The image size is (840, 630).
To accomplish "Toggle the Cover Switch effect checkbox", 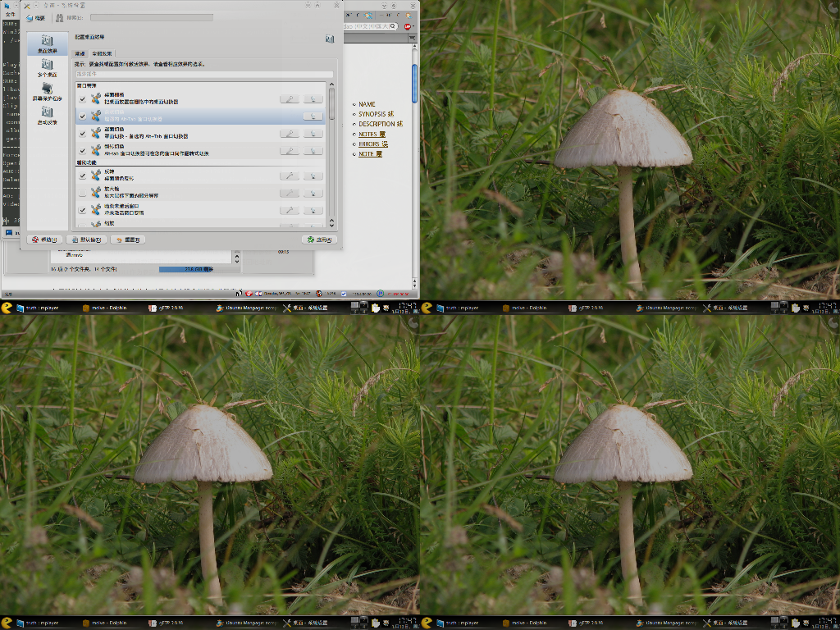I will [83, 134].
